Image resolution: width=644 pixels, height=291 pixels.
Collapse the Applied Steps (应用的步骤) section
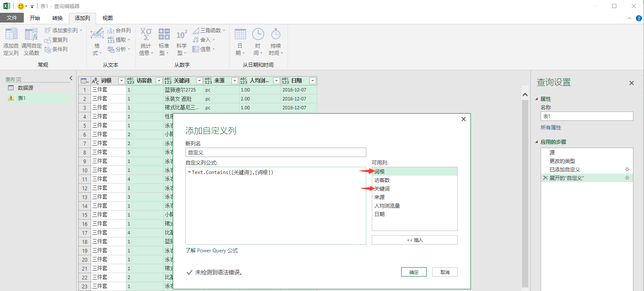click(537, 142)
